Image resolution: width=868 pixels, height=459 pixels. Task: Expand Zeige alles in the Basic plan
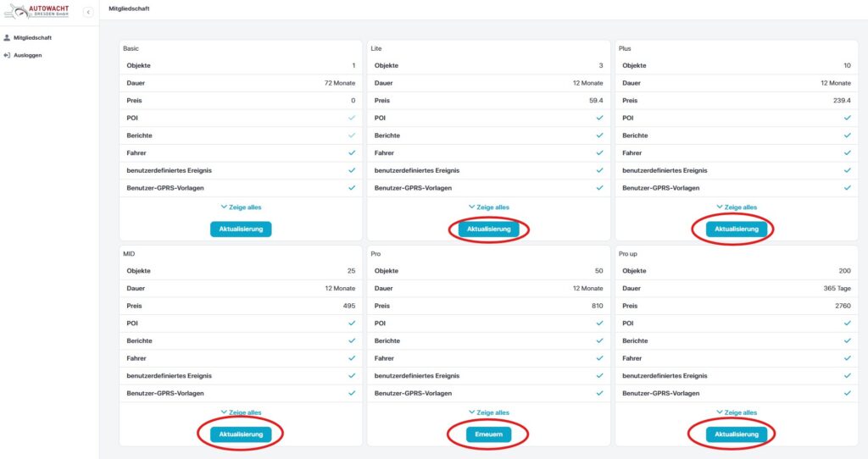(241, 207)
